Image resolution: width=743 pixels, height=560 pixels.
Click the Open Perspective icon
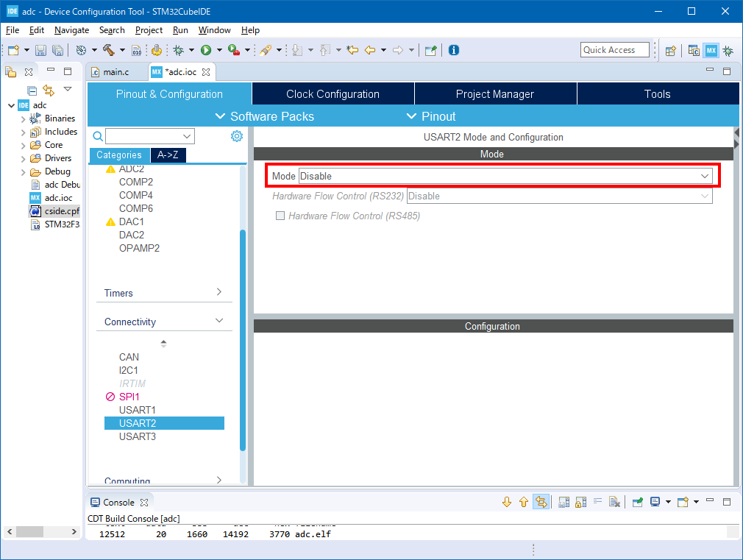(x=670, y=50)
